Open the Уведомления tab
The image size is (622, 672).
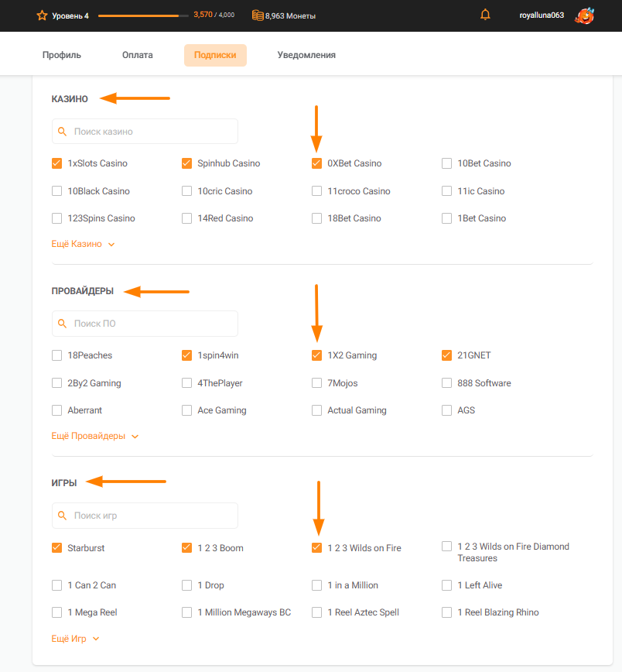tap(306, 55)
